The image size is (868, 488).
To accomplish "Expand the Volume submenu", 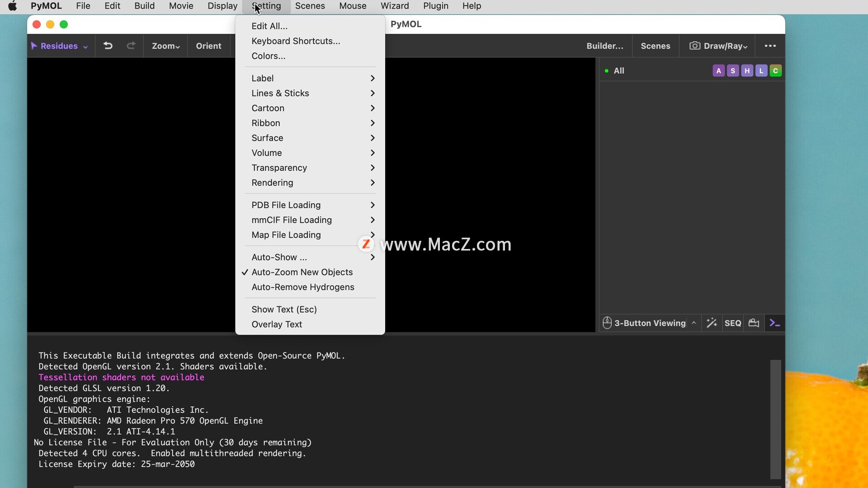I will tap(310, 153).
